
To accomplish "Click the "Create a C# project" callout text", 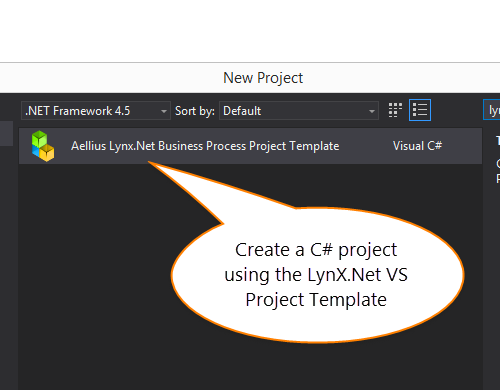I will coord(316,250).
